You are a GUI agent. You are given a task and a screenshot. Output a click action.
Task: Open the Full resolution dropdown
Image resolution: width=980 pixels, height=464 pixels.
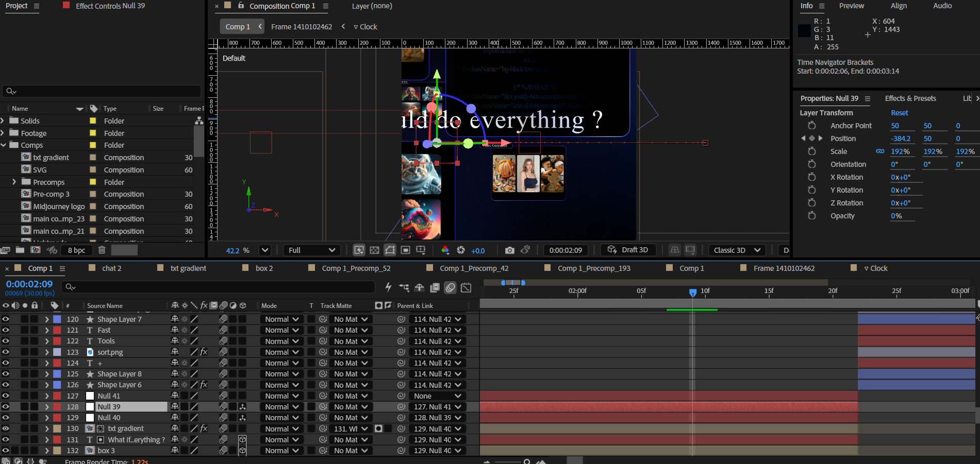(311, 250)
